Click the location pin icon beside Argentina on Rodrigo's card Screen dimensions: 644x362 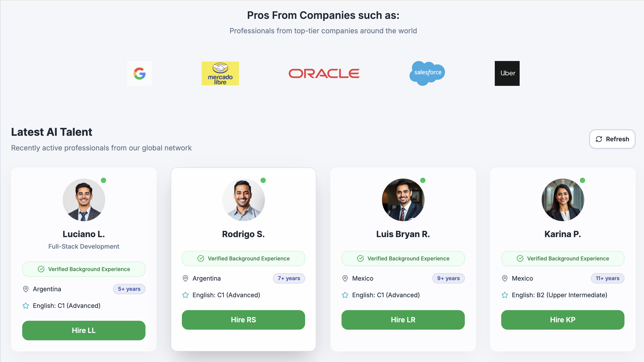click(x=185, y=278)
